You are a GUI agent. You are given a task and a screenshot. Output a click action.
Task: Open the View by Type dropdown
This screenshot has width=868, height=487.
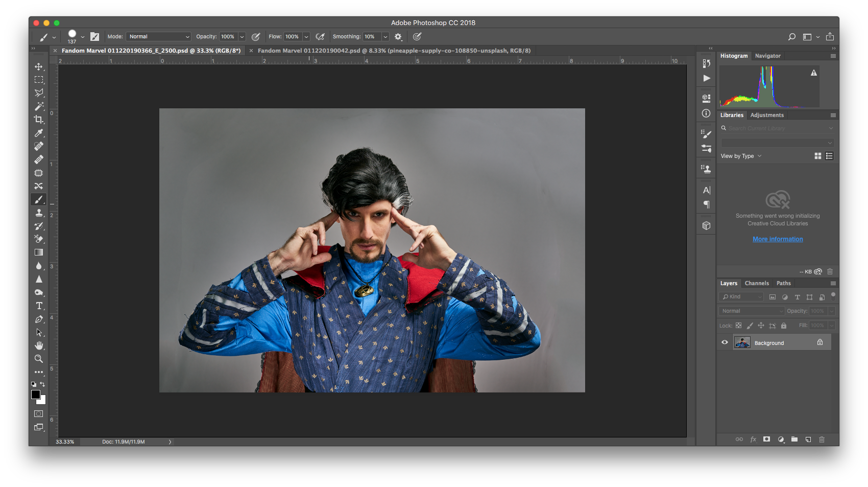point(741,156)
